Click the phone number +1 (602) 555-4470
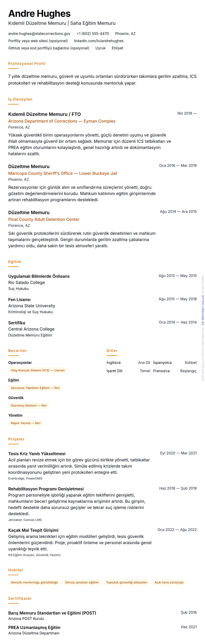This screenshot has width=205, height=644. pyautogui.click(x=93, y=33)
